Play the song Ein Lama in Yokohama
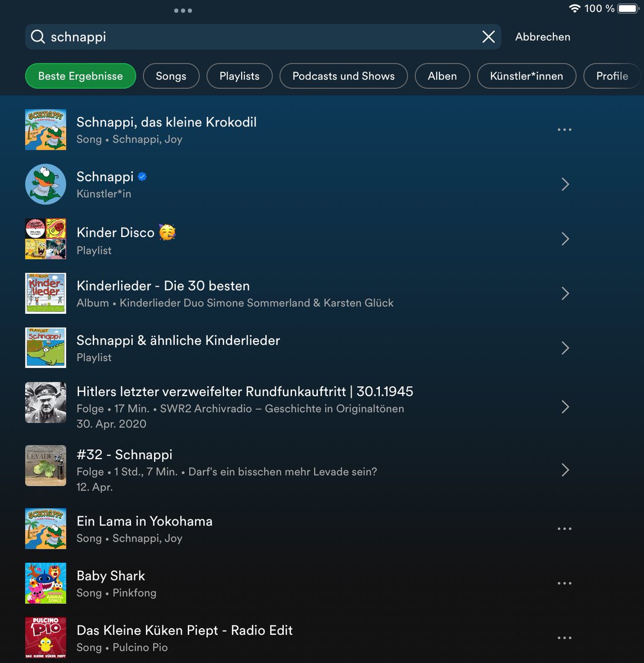 tap(144, 521)
